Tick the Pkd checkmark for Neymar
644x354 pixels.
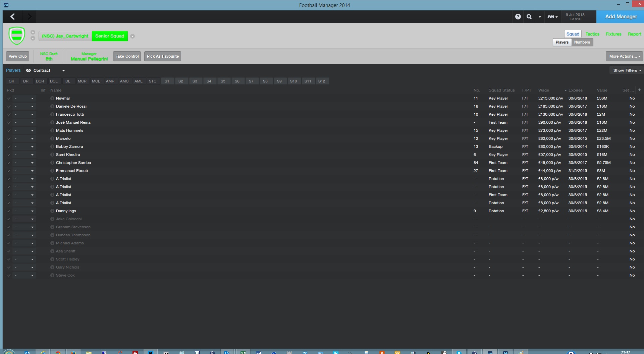point(9,98)
